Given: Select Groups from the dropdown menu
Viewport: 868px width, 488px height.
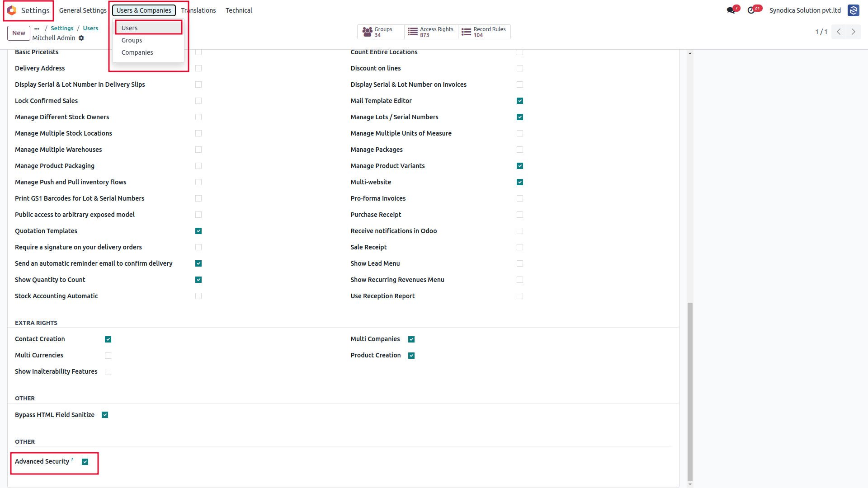Looking at the screenshot, I should click(148, 40).
